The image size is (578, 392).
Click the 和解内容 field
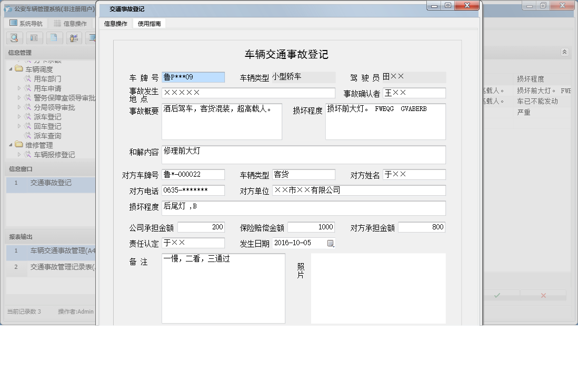click(304, 155)
